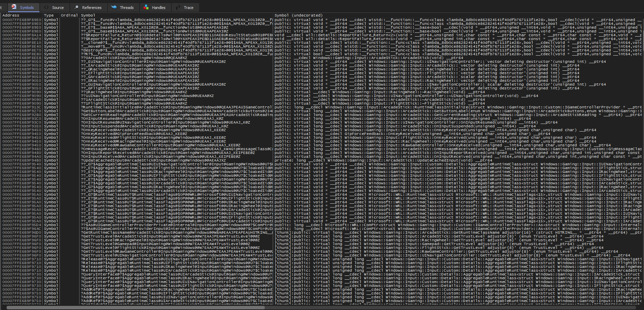Click the Threads arrows icon
The image size is (644, 310).
(114, 7)
